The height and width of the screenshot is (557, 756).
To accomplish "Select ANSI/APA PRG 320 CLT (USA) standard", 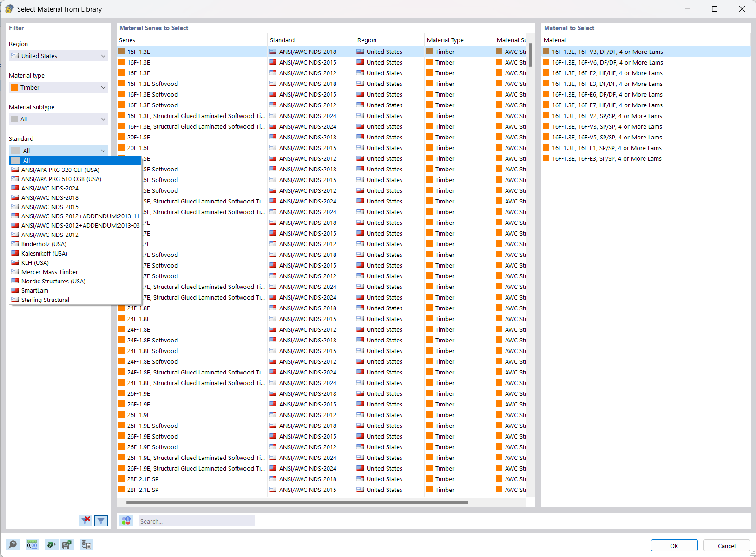I will coord(75,170).
